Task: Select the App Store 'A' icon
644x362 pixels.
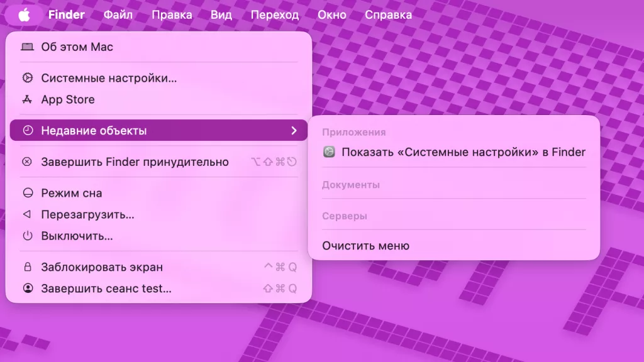Action: coord(26,99)
